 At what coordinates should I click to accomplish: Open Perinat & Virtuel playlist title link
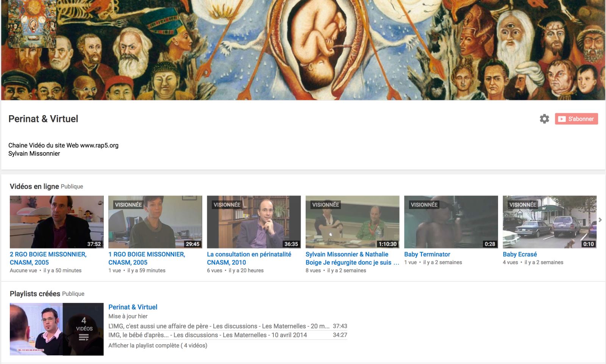[x=133, y=307]
